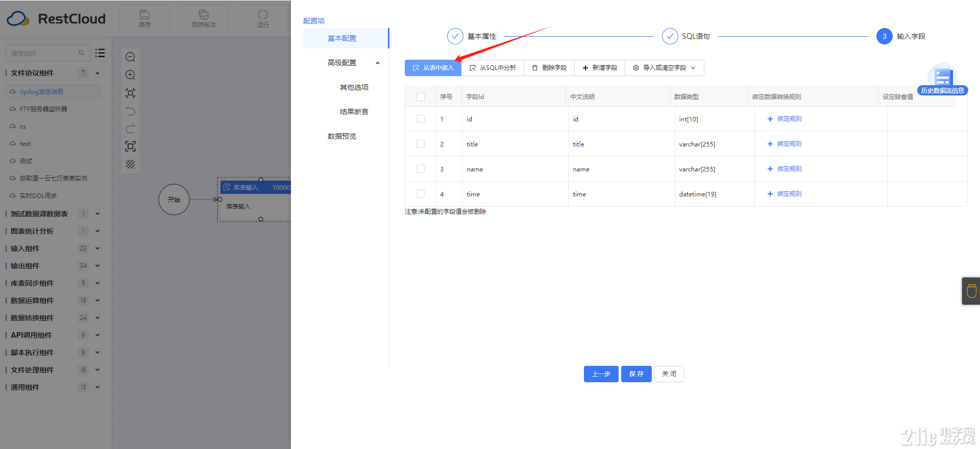The height and width of the screenshot is (449, 980).
Task: Expand the 输出组件 group
Action: 97,266
